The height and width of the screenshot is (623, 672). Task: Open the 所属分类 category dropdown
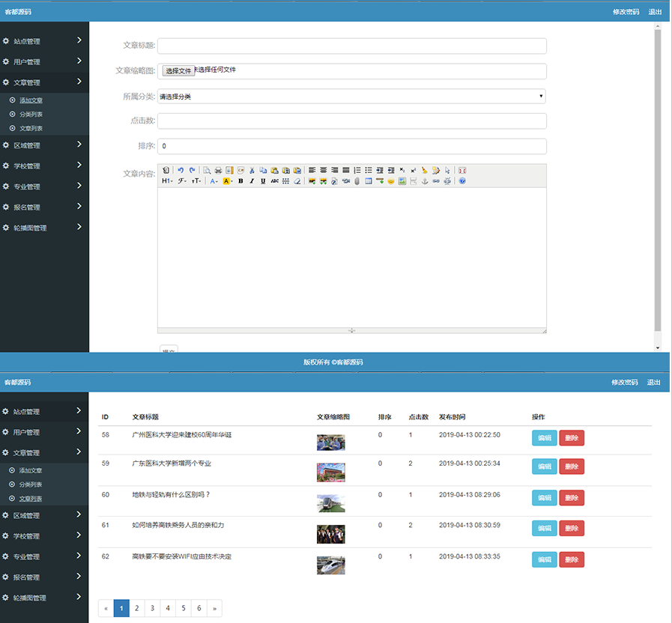pos(351,97)
